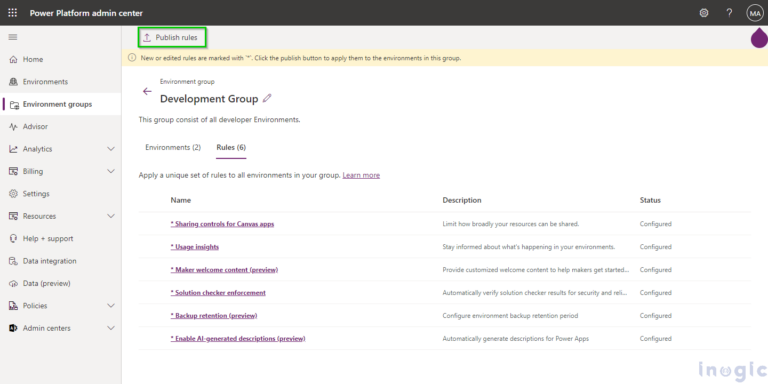The image size is (768, 384).
Task: Edit group name with pencil icon
Action: tap(267, 98)
